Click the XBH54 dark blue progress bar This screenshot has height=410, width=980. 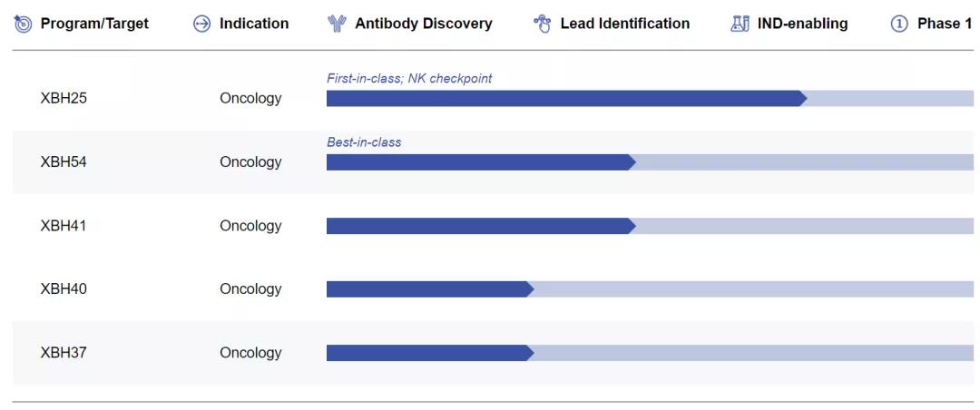coord(479,161)
